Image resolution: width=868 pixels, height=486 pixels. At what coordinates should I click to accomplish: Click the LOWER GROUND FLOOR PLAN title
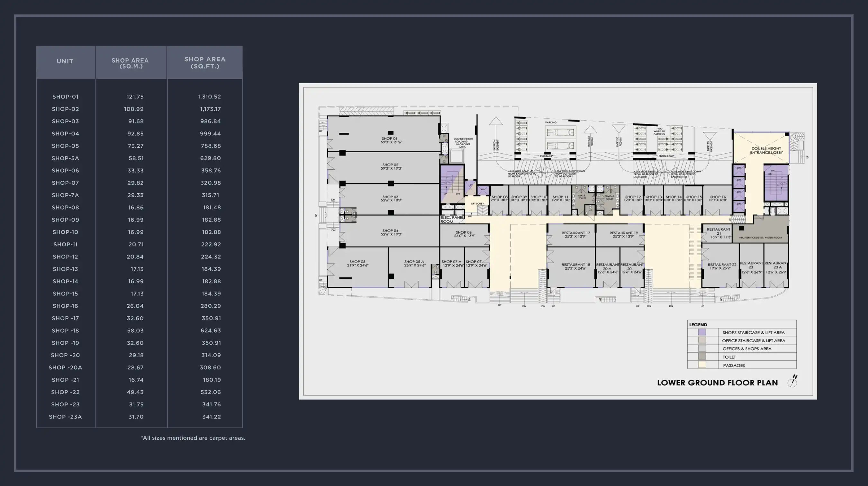click(718, 382)
